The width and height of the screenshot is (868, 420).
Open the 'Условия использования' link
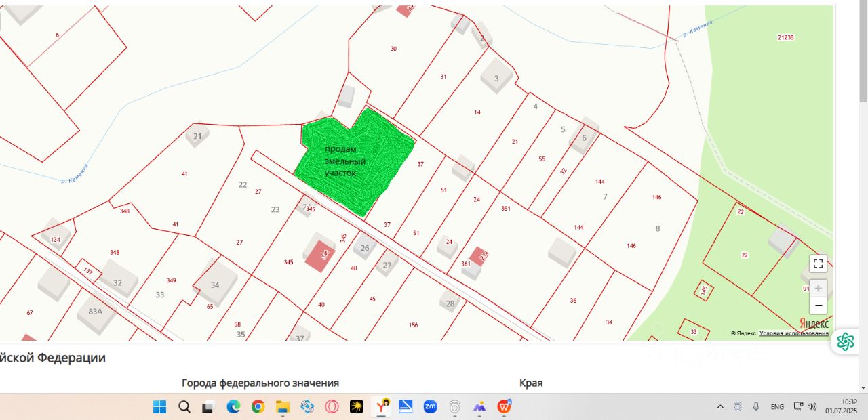tap(793, 333)
